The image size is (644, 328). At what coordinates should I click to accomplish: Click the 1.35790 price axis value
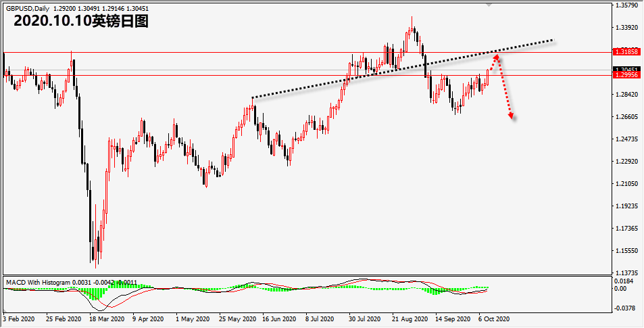(628, 6)
